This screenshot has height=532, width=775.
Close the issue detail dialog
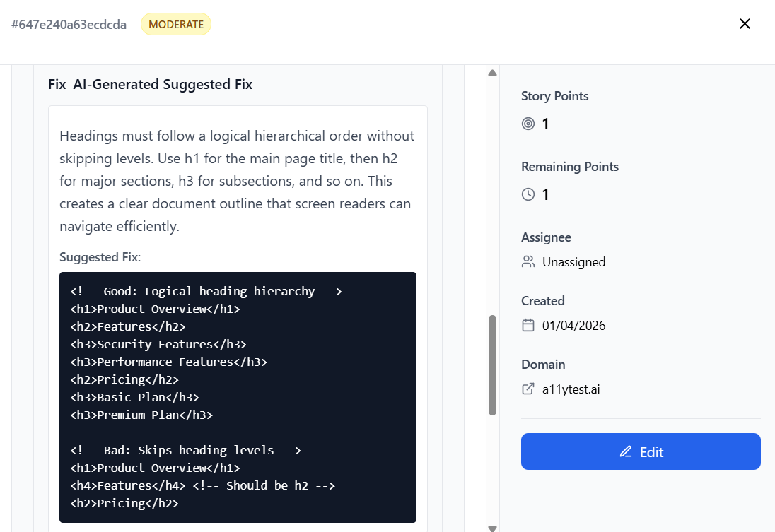point(744,24)
